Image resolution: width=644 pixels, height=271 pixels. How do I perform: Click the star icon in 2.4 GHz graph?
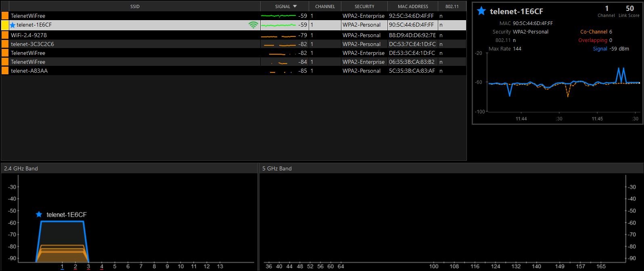click(x=39, y=214)
